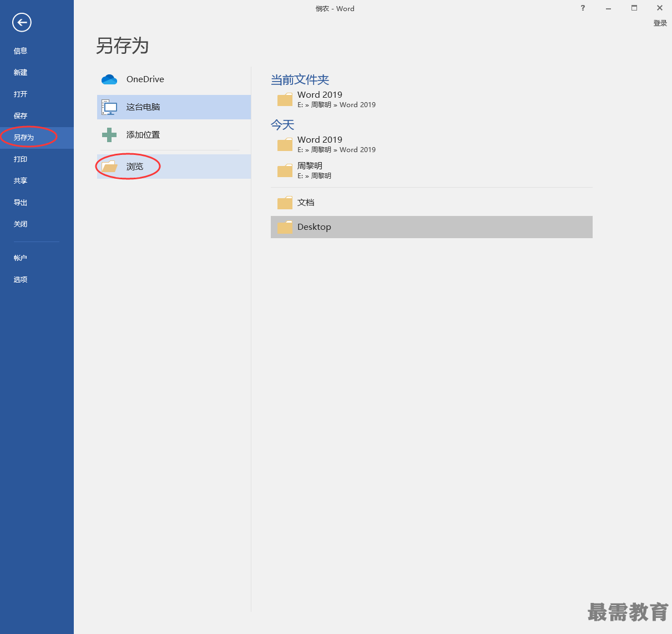This screenshot has width=672, height=634.
Task: Open 选项 in the sidebar
Action: [x=37, y=279]
